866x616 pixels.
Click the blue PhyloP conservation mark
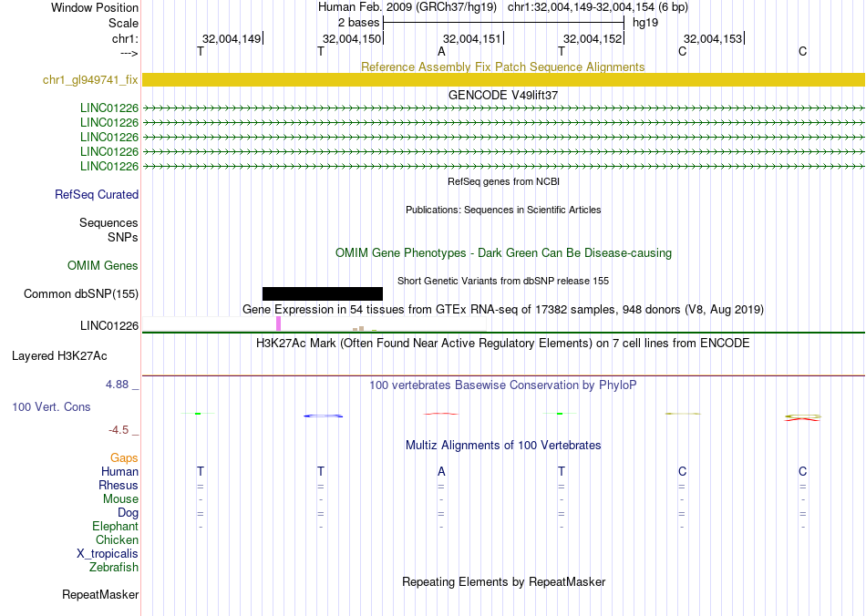click(323, 416)
